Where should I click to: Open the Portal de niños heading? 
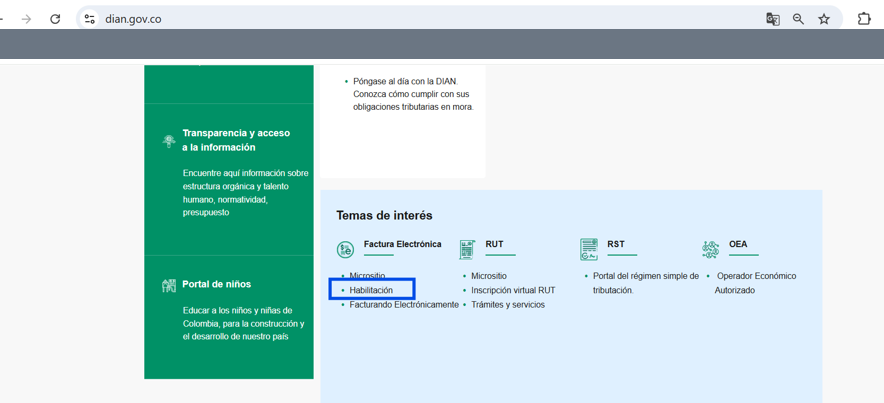tap(216, 284)
